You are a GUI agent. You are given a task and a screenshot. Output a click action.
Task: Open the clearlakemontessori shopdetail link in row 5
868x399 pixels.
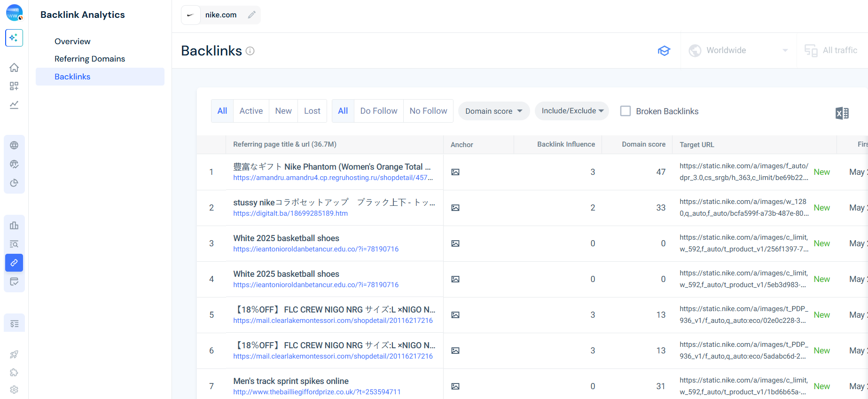tap(333, 321)
